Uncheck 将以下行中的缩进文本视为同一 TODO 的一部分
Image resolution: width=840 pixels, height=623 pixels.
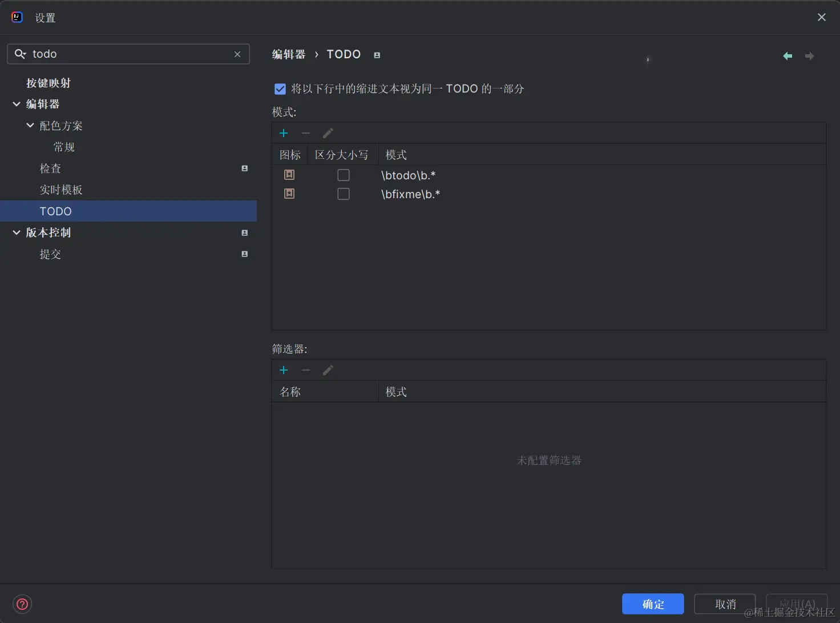click(x=280, y=89)
